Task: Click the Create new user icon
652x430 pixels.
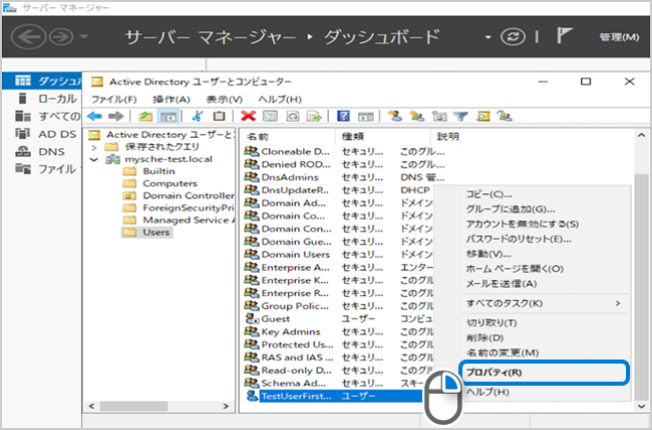Action: tap(395, 116)
